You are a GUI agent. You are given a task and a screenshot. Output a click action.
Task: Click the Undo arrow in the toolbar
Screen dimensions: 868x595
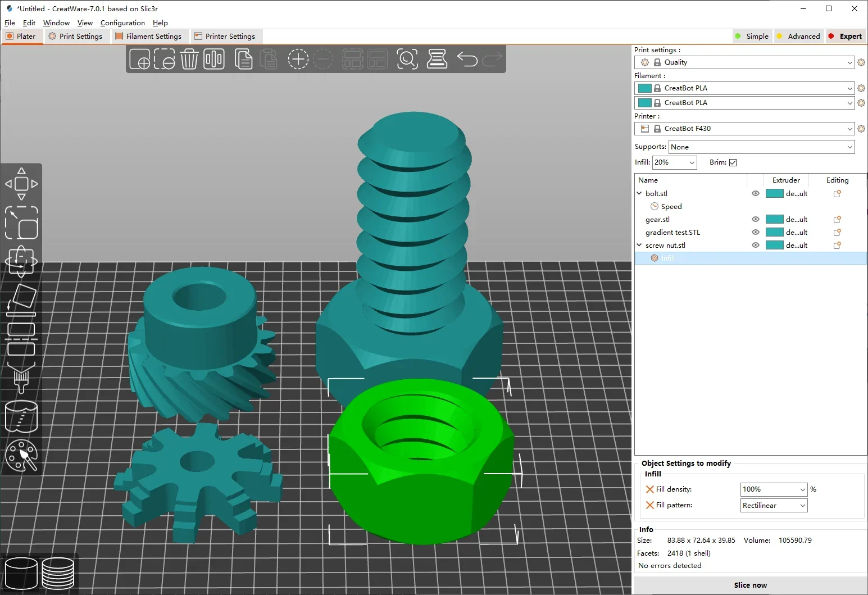click(467, 58)
